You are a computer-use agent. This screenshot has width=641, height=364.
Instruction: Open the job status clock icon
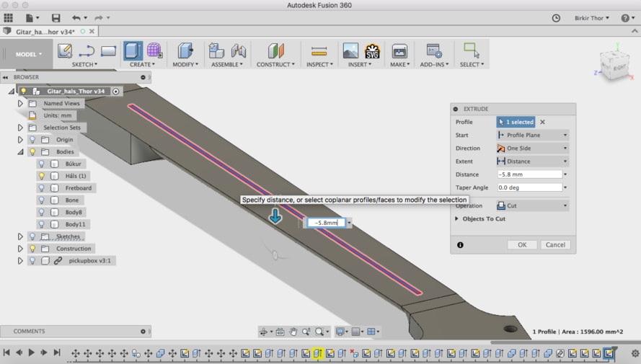click(556, 18)
